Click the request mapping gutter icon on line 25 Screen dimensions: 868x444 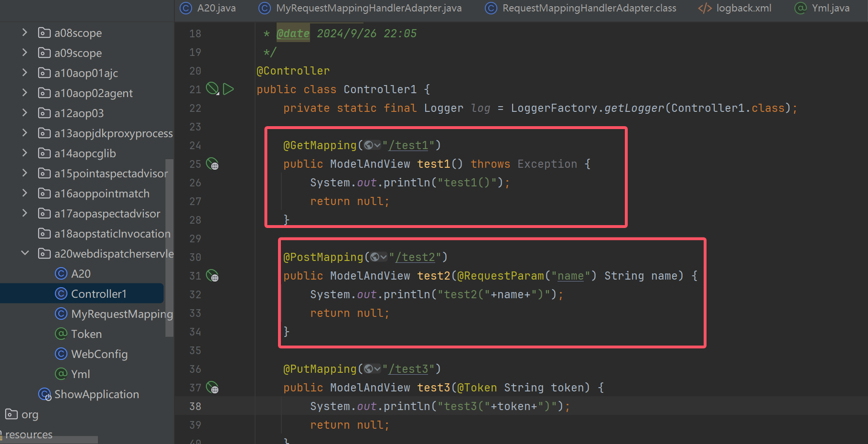(212, 164)
